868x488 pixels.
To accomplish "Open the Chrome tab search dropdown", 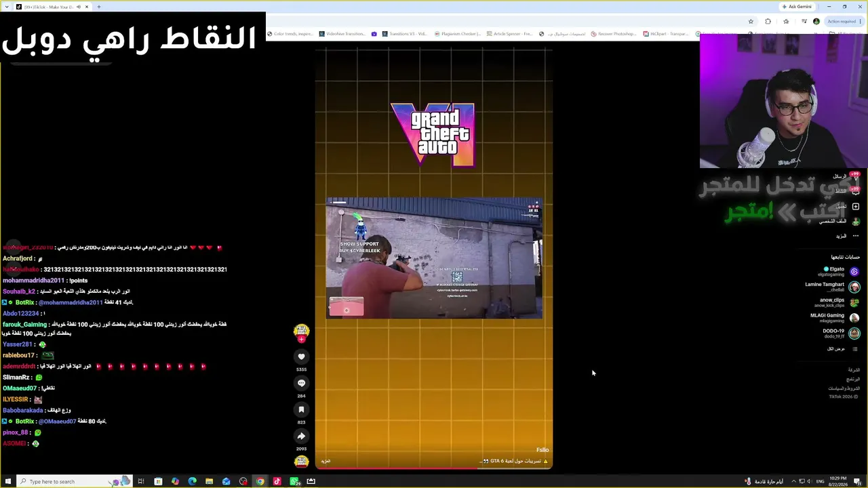I will pos(7,7).
